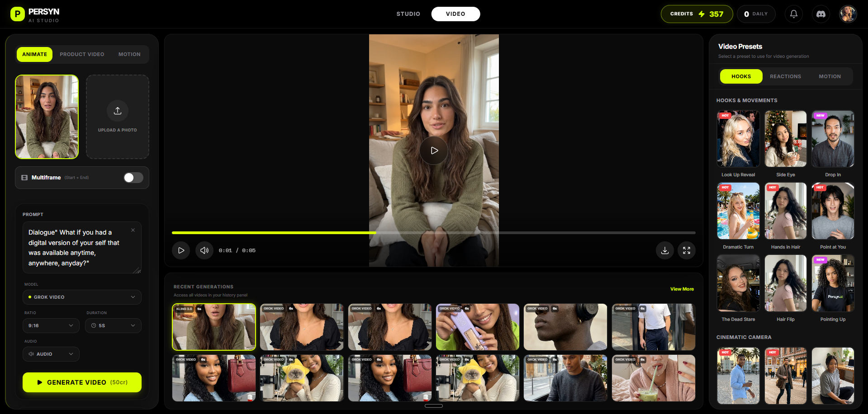This screenshot has height=414, width=868.
Task: Click the View More link
Action: coord(682,289)
